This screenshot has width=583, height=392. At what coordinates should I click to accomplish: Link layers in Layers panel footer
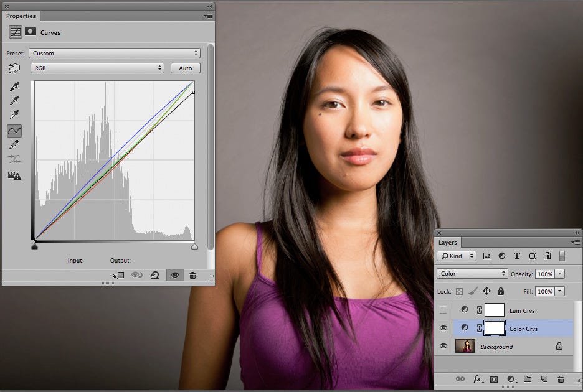tap(460, 379)
